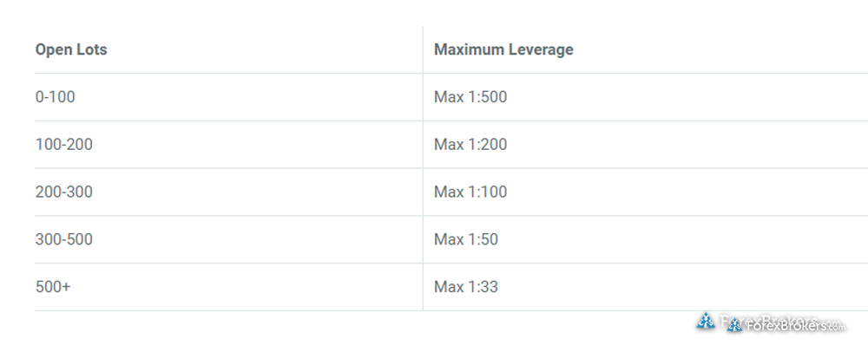This screenshot has width=868, height=345.
Task: Select the Max 1:33 leverage value
Action: click(x=466, y=287)
